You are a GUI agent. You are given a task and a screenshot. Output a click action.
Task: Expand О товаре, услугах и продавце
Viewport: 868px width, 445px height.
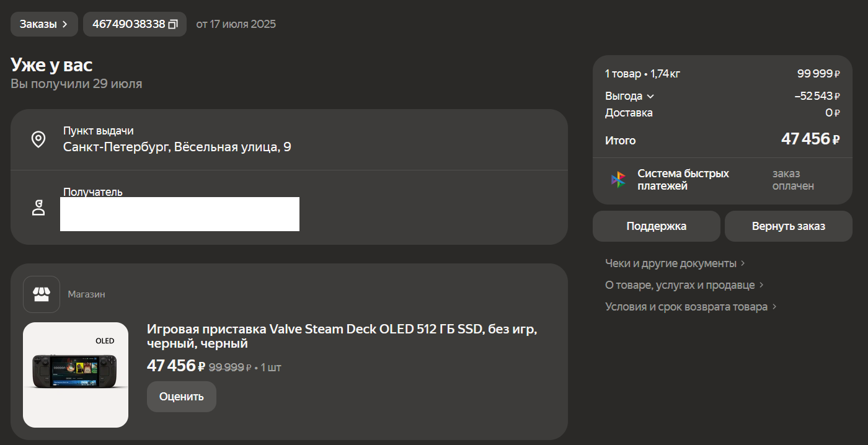[x=684, y=285]
